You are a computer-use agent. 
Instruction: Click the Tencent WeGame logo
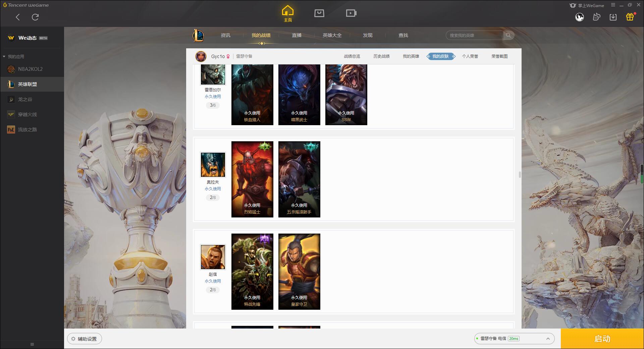click(x=26, y=5)
